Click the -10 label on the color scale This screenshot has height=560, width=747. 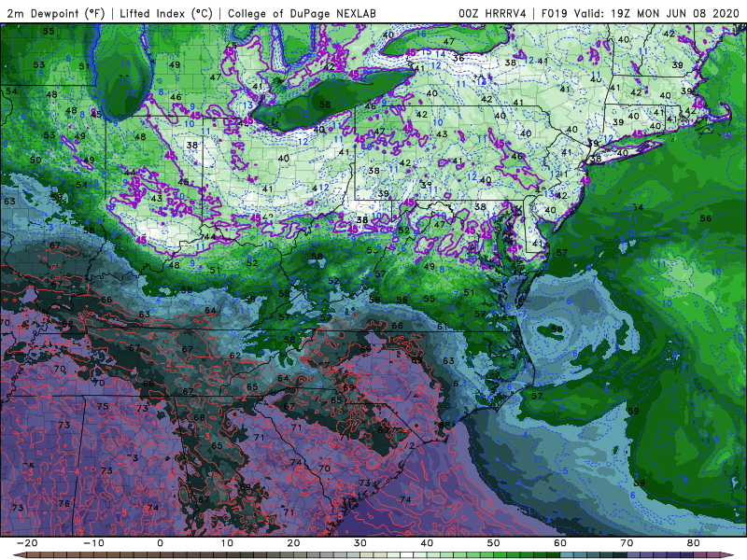(93, 543)
